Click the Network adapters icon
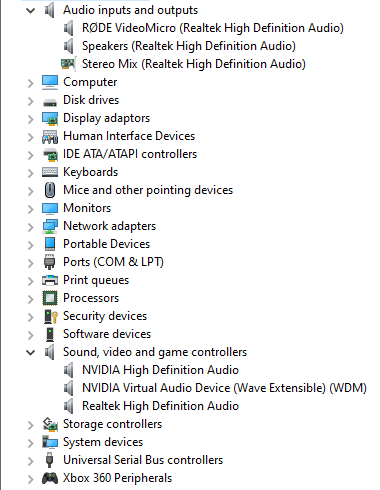 pyautogui.click(x=50, y=226)
